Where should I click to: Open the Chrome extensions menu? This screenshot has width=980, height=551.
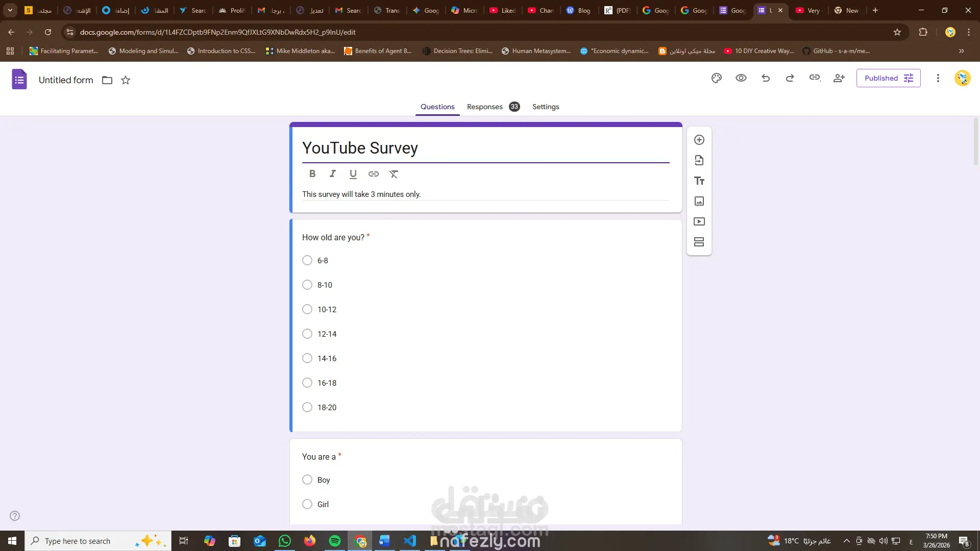pyautogui.click(x=923, y=32)
